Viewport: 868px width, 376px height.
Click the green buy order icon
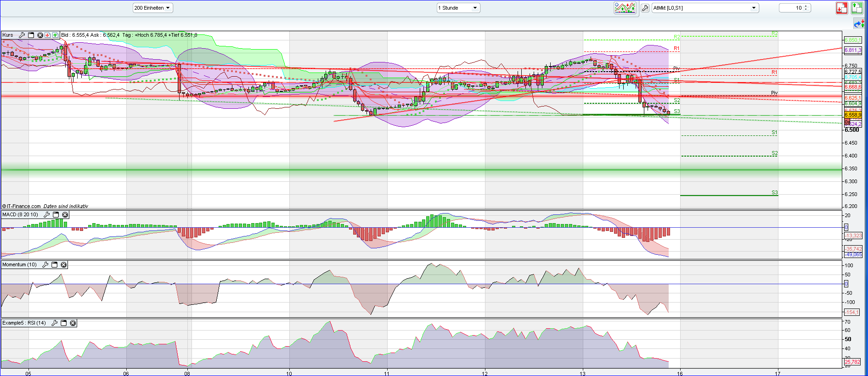(x=857, y=8)
